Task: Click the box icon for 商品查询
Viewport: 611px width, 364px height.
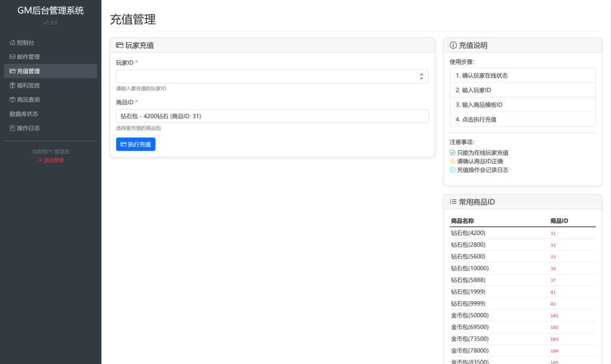Action: pos(13,100)
